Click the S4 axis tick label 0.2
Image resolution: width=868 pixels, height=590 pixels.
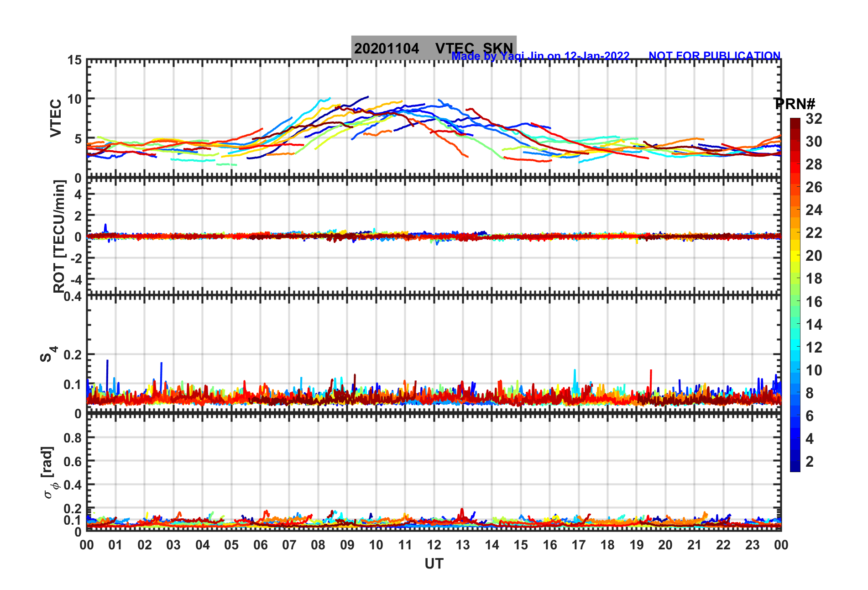(x=73, y=355)
